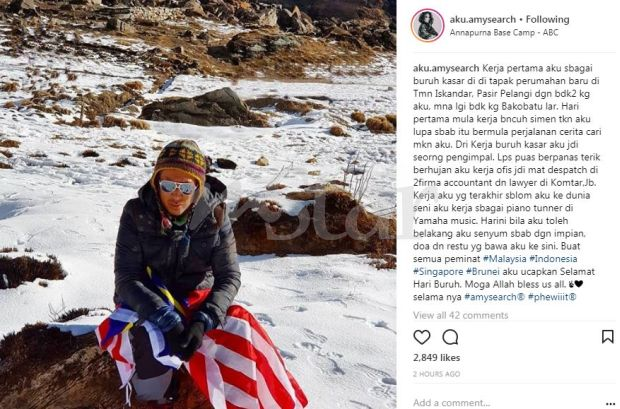Open the #amysearch hashtag
This screenshot has width=620, height=409.
click(494, 297)
